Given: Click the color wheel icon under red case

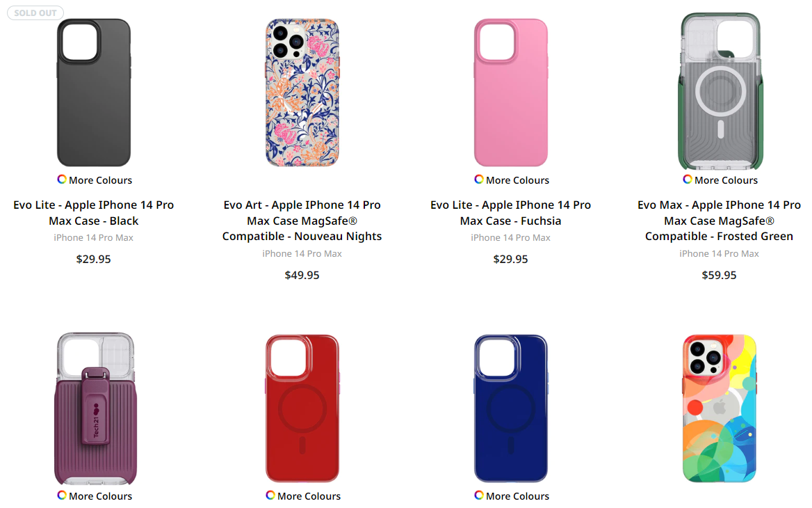Looking at the screenshot, I should click(270, 495).
